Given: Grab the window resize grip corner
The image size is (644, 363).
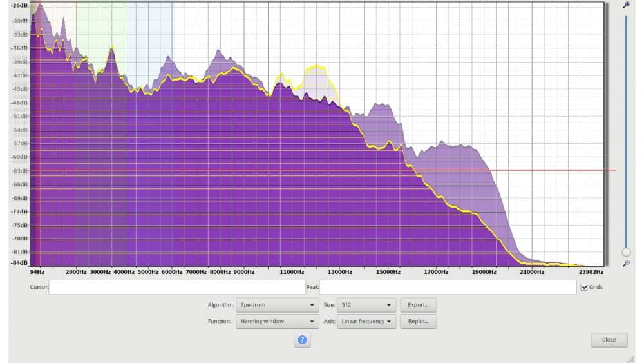Looking at the screenshot, I should [x=630, y=358].
